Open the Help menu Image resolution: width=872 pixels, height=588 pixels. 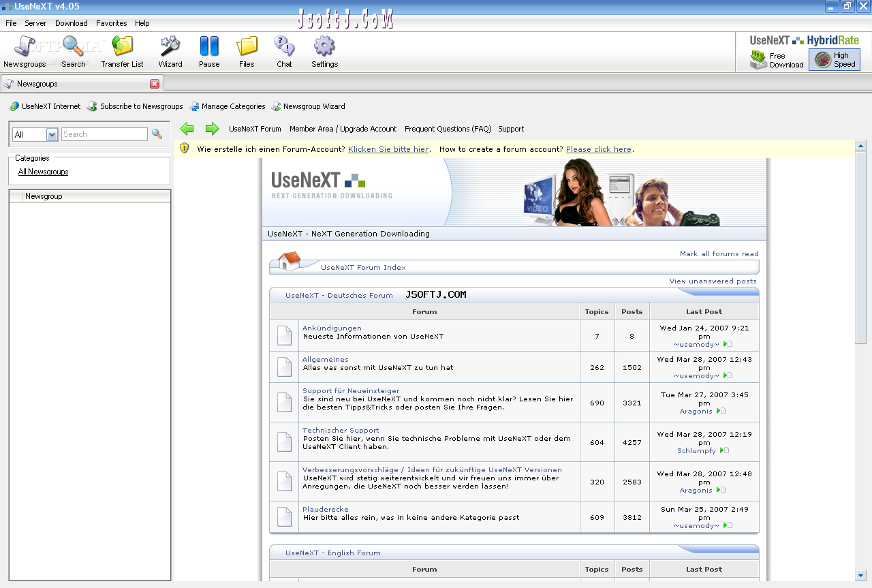coord(142,23)
